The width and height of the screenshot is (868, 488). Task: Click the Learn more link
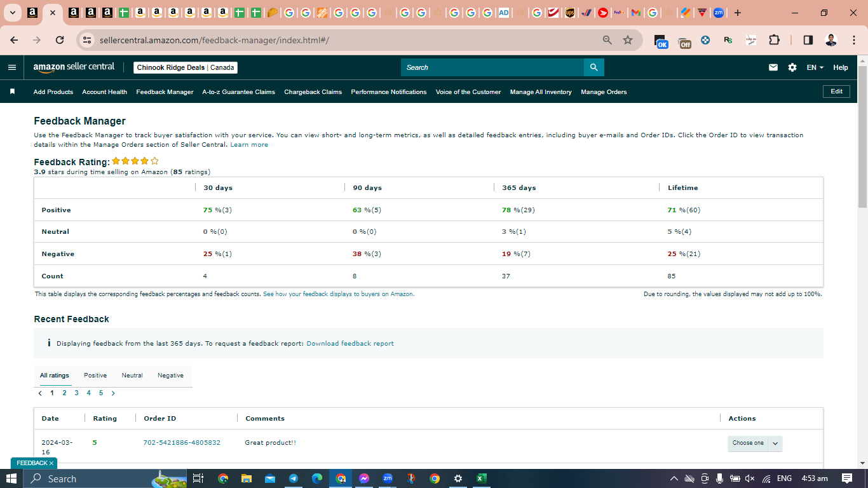(x=249, y=145)
